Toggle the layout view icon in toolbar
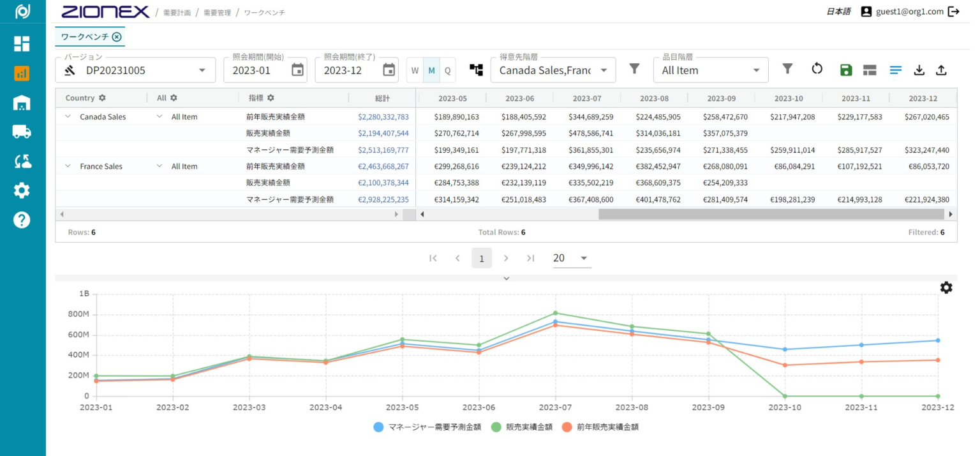The width and height of the screenshot is (980, 456). 870,69
